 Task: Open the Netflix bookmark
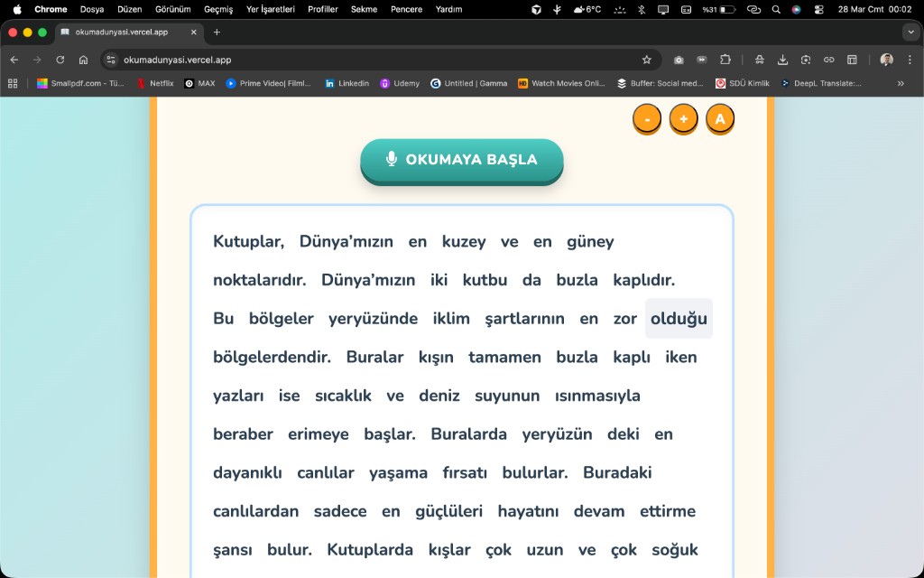click(154, 83)
